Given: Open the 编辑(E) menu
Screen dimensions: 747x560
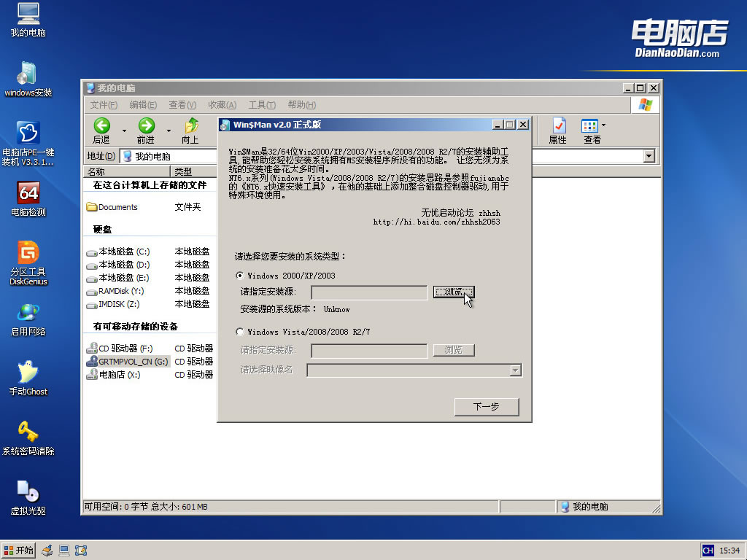Looking at the screenshot, I should (x=143, y=105).
